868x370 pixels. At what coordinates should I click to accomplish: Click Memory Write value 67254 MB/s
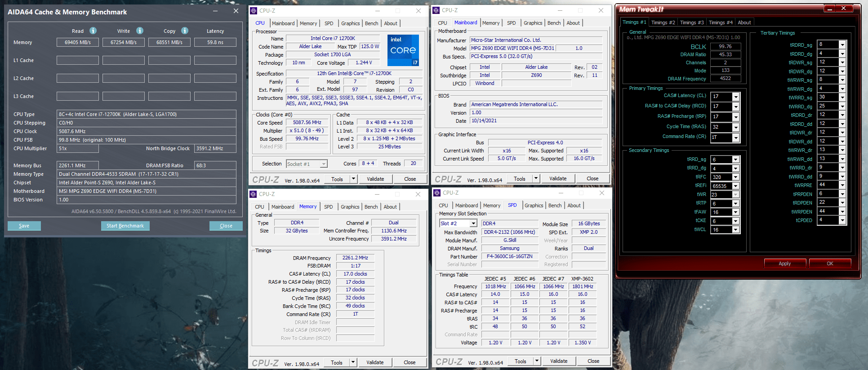click(x=124, y=42)
